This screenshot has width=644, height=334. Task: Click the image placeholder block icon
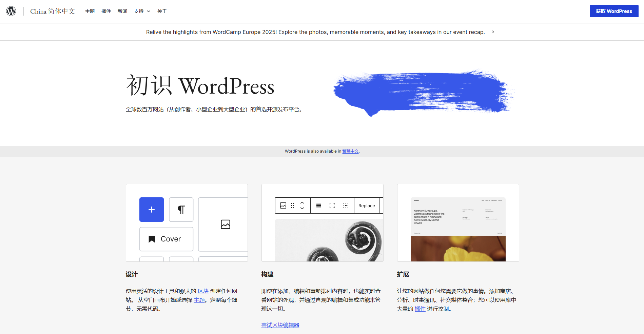pyautogui.click(x=225, y=224)
